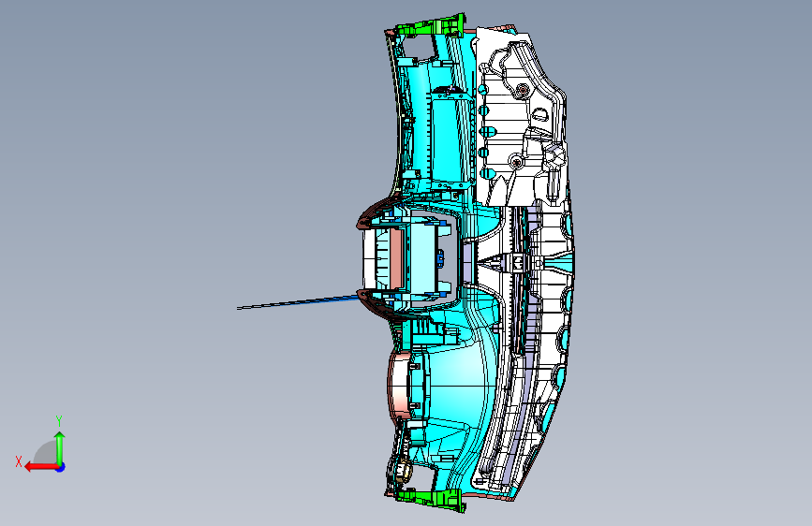The image size is (812, 526).
Task: Click the blue Z axis dot of the triad
Action: pos(61,467)
